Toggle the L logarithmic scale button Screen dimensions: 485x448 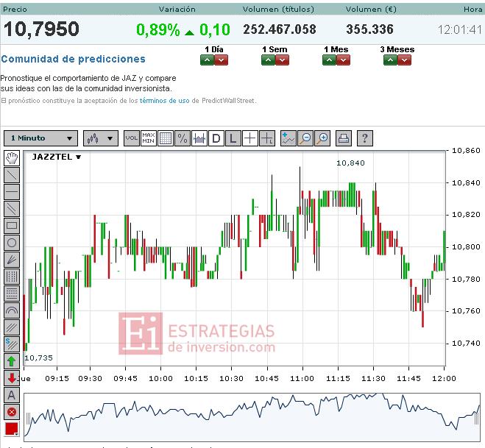[x=233, y=138]
